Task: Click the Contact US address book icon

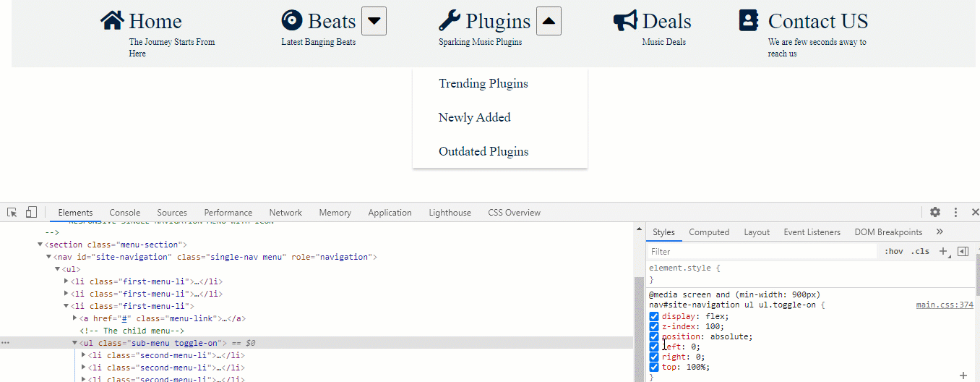Action: (x=749, y=21)
